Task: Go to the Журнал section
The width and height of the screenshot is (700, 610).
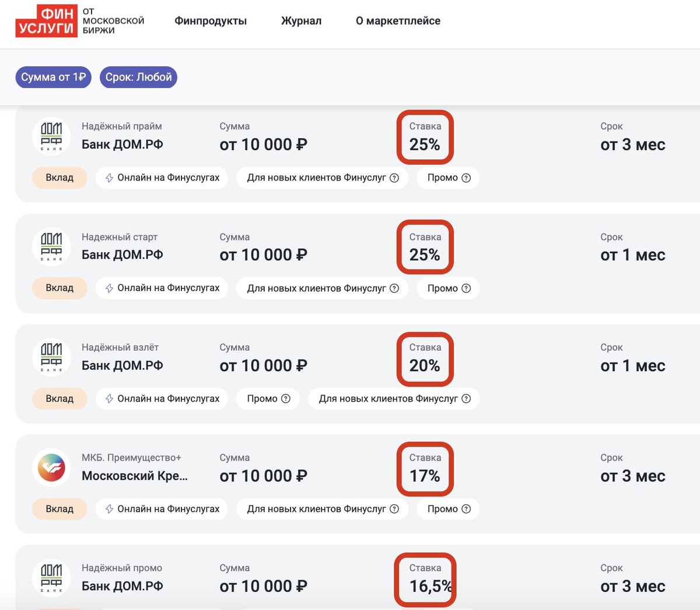Action: (301, 21)
